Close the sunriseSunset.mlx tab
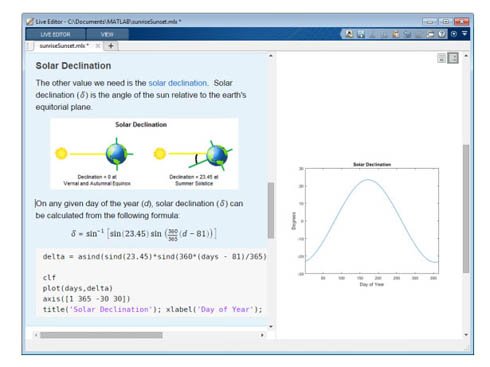This screenshot has height=367, width=490. [x=98, y=46]
